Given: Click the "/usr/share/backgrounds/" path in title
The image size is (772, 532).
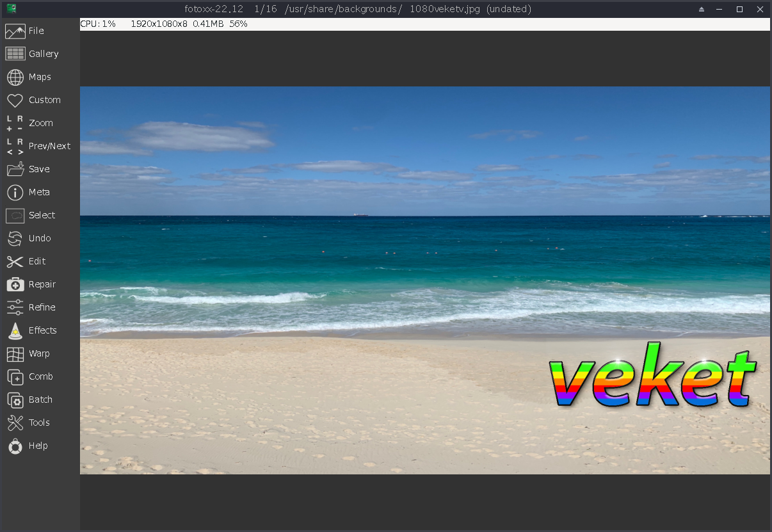Looking at the screenshot, I should pyautogui.click(x=344, y=9).
